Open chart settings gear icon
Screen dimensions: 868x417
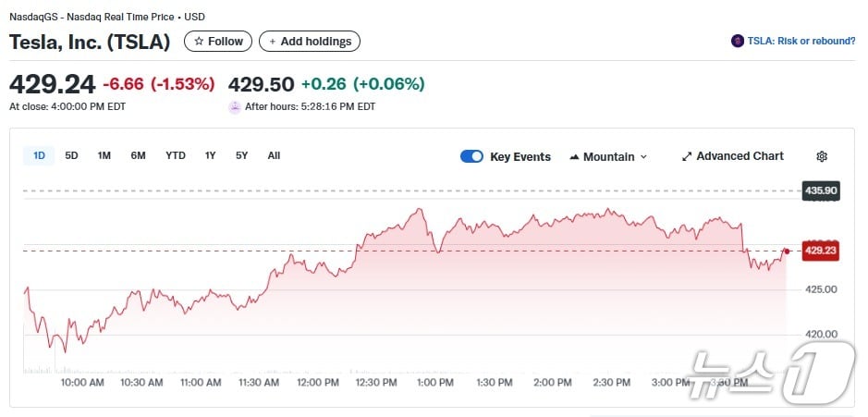pos(822,156)
